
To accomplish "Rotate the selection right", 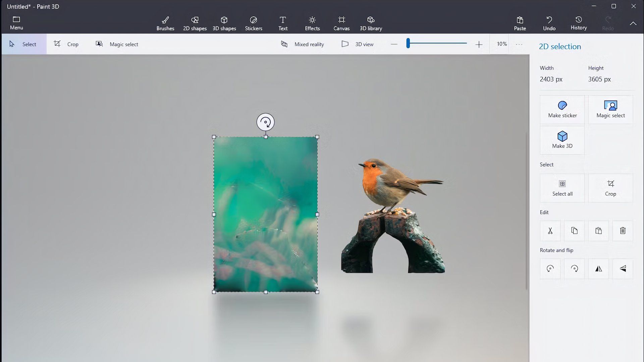I will pos(574,268).
